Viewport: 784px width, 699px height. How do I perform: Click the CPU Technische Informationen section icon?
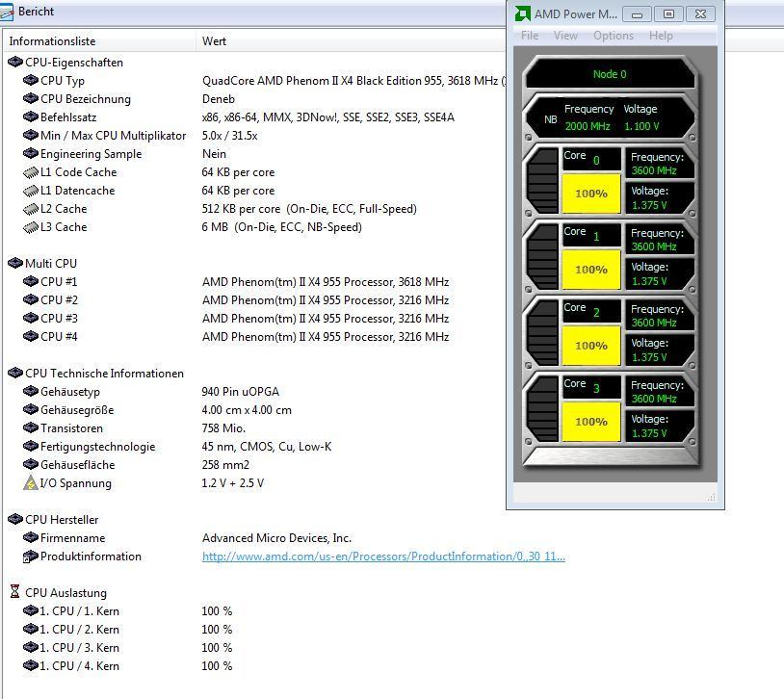(15, 373)
